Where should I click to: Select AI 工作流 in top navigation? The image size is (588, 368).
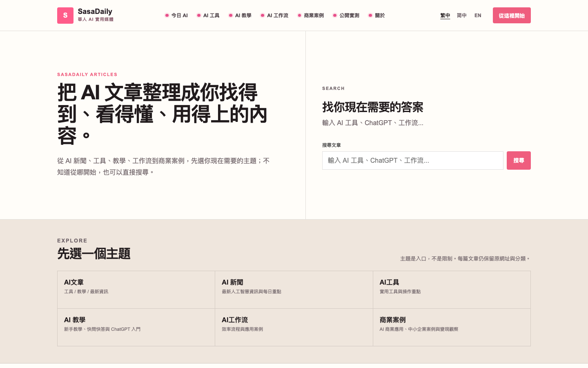point(274,16)
